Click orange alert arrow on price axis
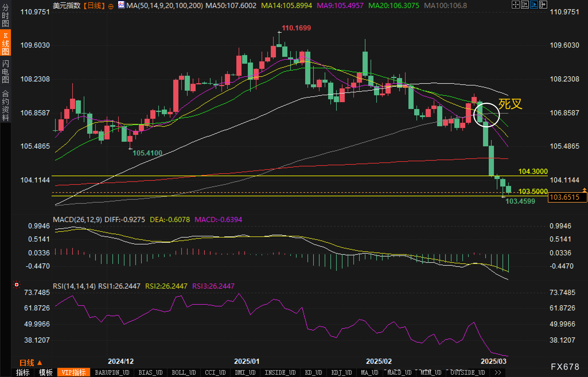This screenshot has height=377, width=588. [584, 190]
